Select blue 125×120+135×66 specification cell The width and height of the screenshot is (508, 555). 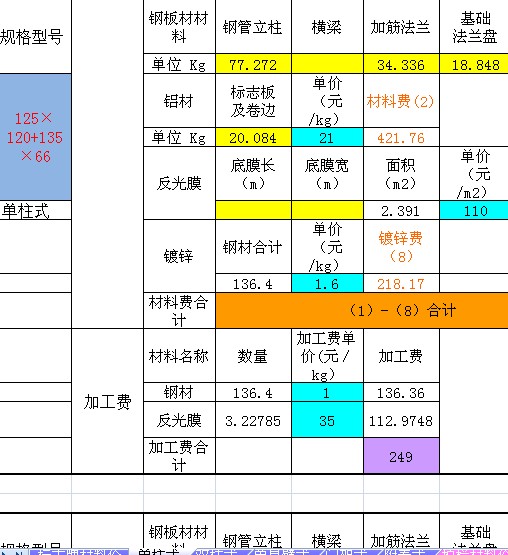35,137
